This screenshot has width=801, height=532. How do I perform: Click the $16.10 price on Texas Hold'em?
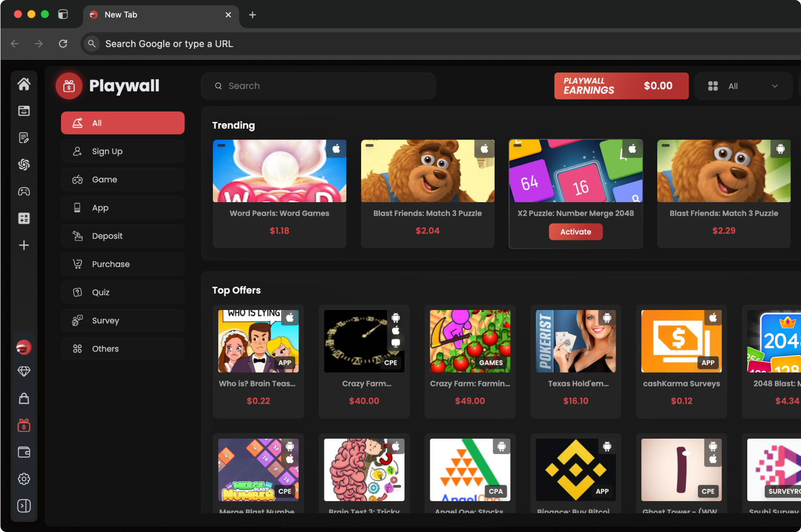[x=575, y=401]
